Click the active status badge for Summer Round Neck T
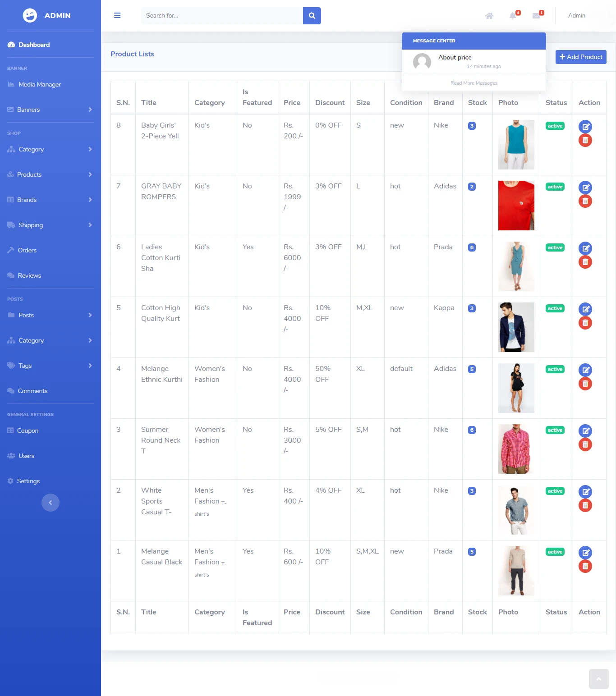The height and width of the screenshot is (696, 616). click(555, 430)
